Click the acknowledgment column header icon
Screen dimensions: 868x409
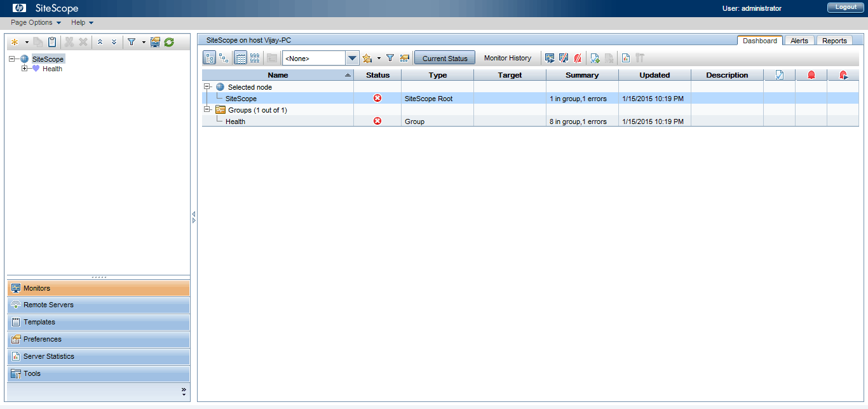780,75
